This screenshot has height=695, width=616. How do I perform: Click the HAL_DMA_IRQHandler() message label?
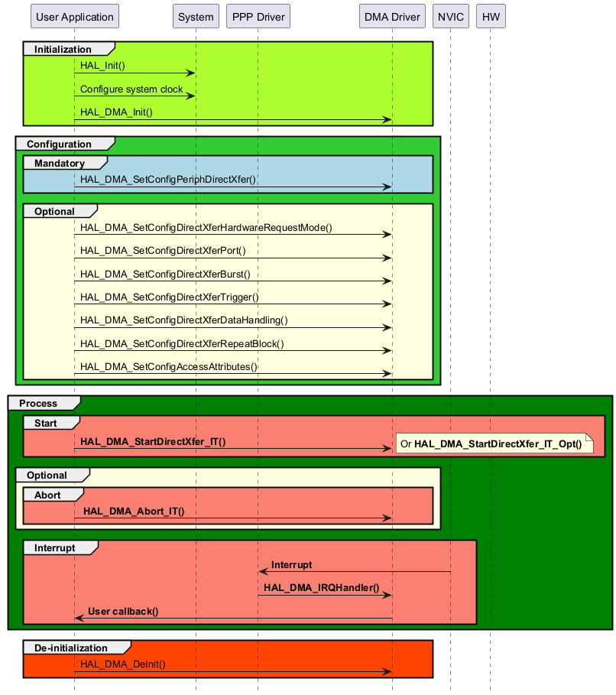click(x=322, y=588)
